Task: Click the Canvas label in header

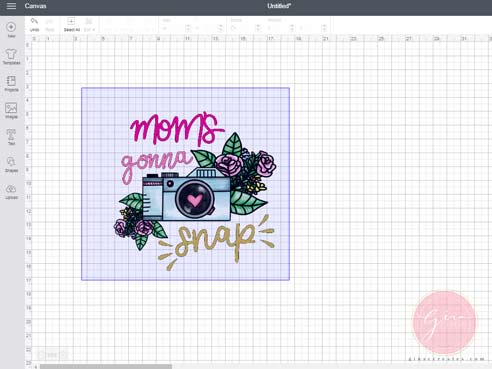Action: [35, 6]
